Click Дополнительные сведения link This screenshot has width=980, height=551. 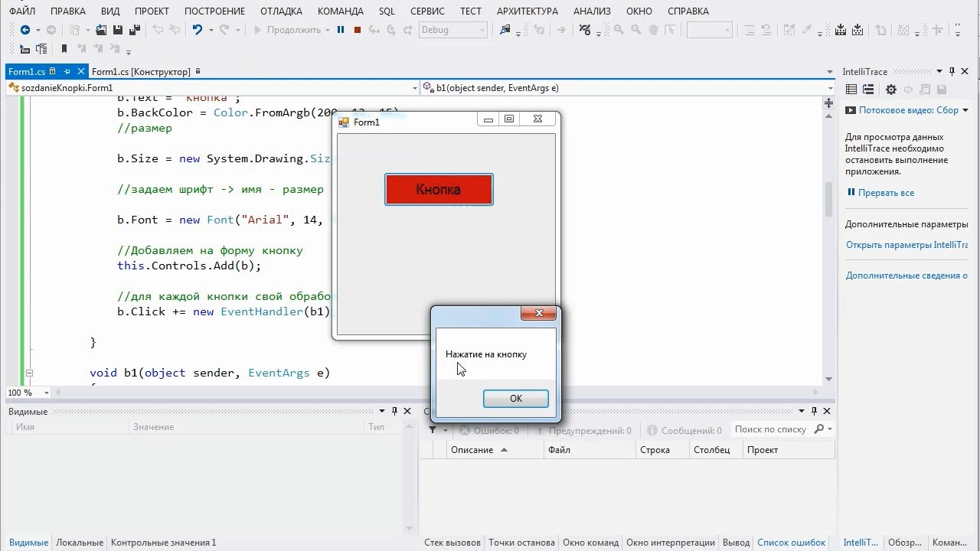[x=906, y=275]
